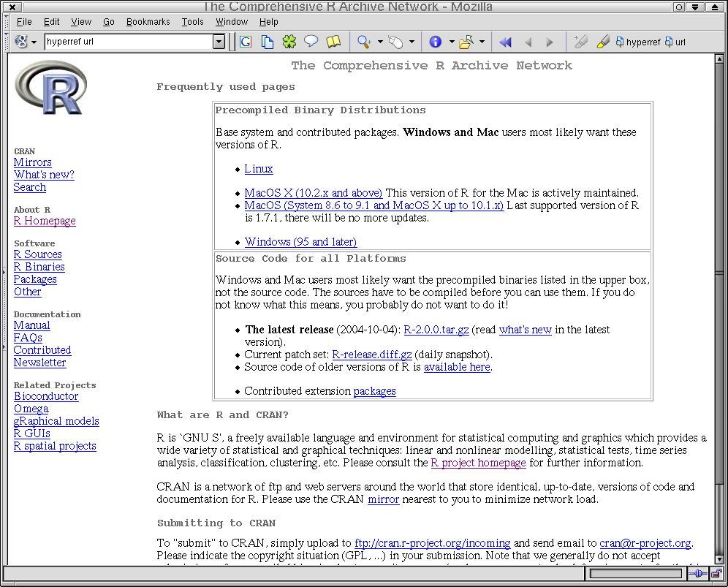Click the online/offline plug status icon
This screenshot has width=728, height=587.
tap(697, 574)
